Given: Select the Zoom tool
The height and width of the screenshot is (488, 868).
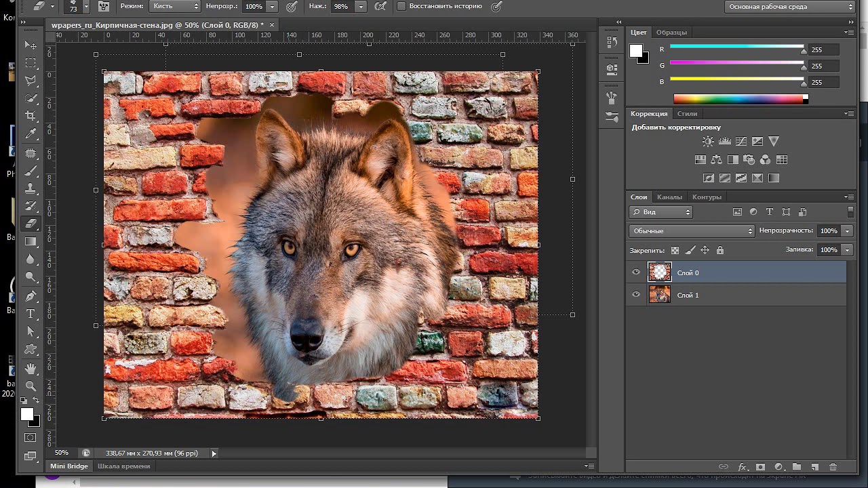Looking at the screenshot, I should point(31,386).
